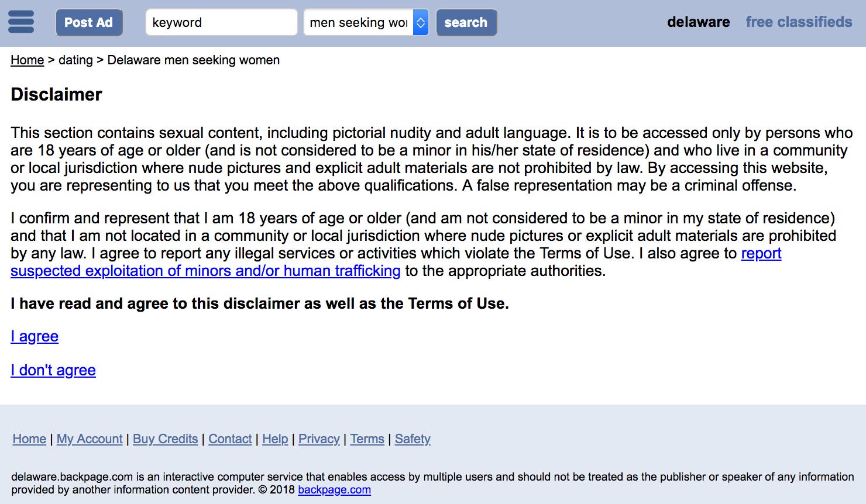Open the Help footer link

(x=275, y=439)
